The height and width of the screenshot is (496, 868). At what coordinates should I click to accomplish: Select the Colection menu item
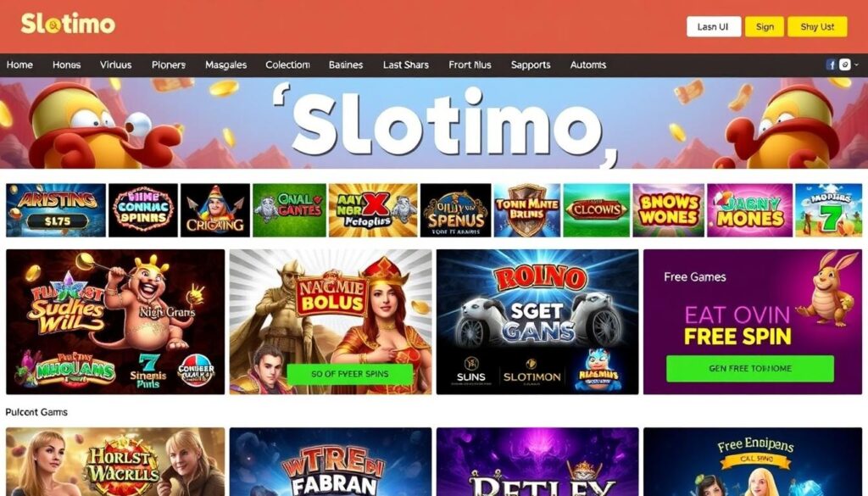(287, 64)
